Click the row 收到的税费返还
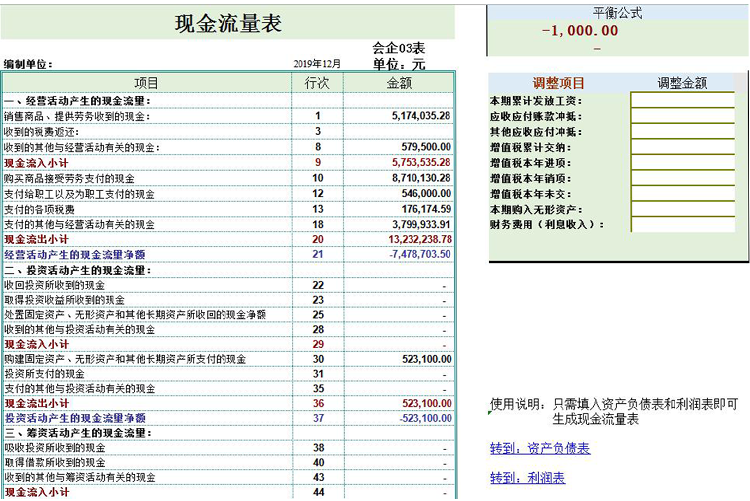 pyautogui.click(x=228, y=132)
